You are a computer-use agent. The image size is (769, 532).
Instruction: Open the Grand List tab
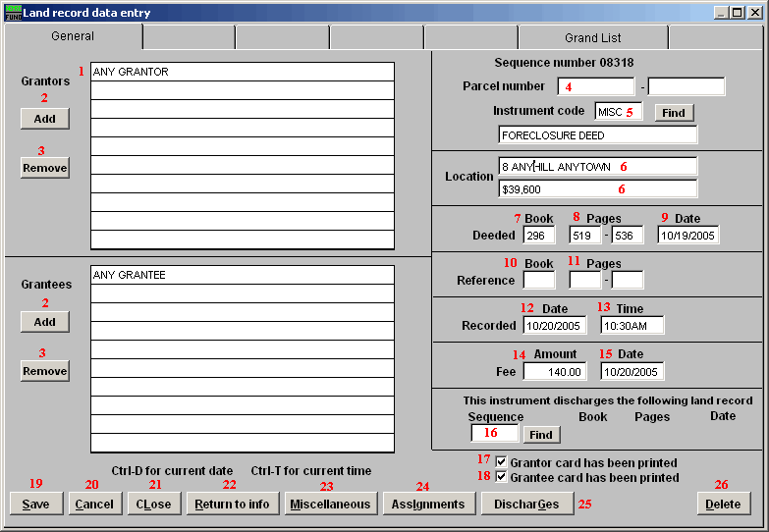click(592, 38)
